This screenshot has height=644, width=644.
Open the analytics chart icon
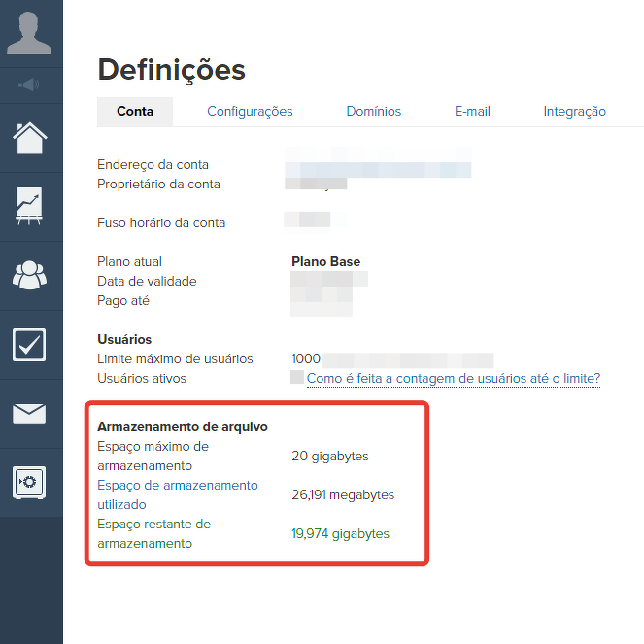tap(29, 206)
